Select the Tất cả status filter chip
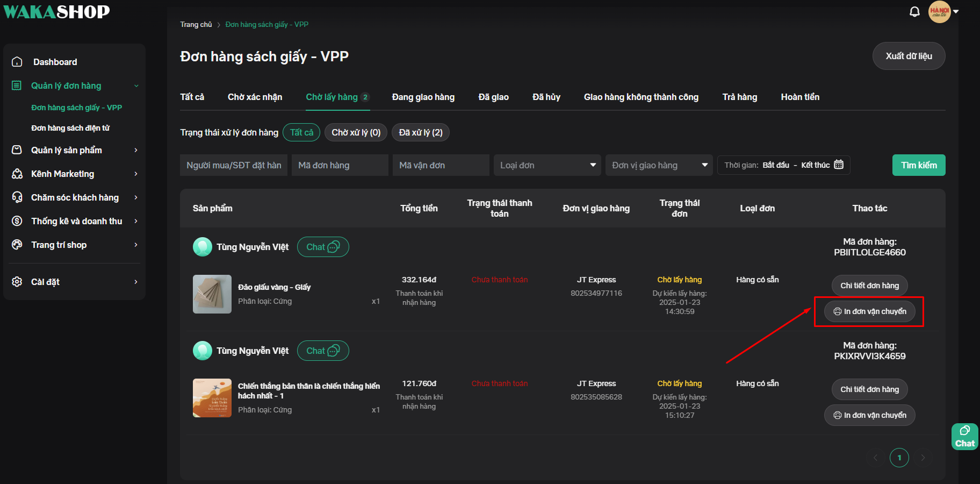This screenshot has height=484, width=980. pyautogui.click(x=301, y=132)
